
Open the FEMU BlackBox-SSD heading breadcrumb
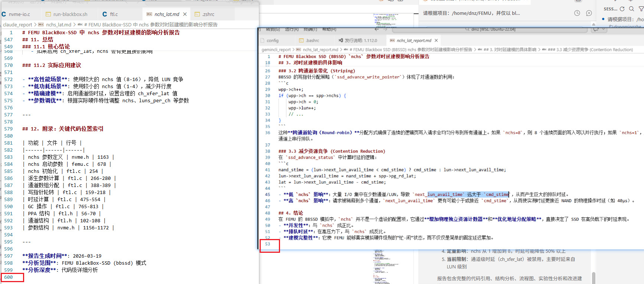point(151,25)
